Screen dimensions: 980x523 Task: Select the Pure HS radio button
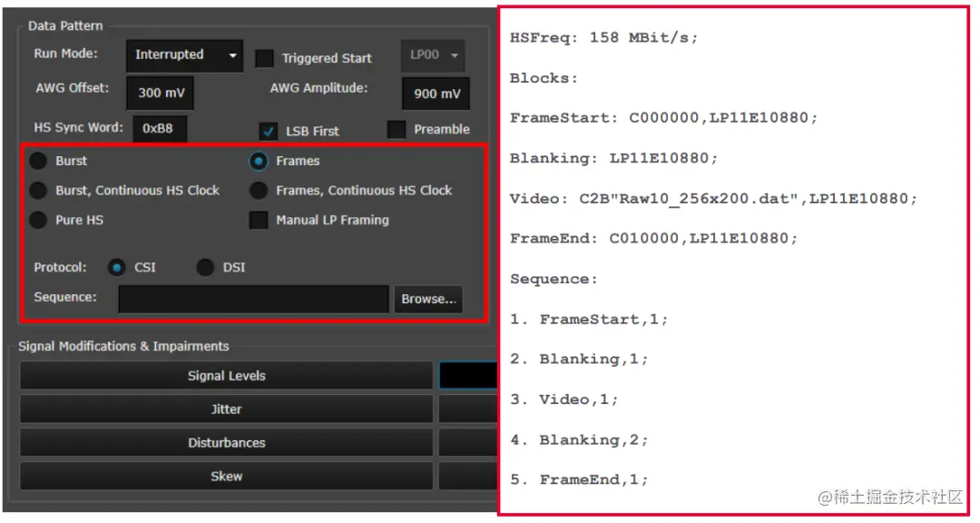point(38,220)
